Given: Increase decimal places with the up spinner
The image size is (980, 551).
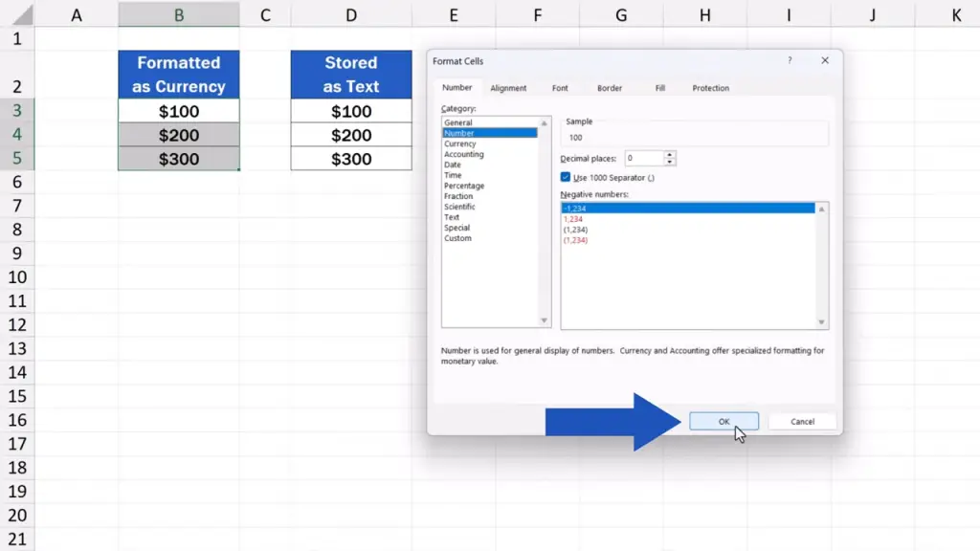Looking at the screenshot, I should [670, 155].
